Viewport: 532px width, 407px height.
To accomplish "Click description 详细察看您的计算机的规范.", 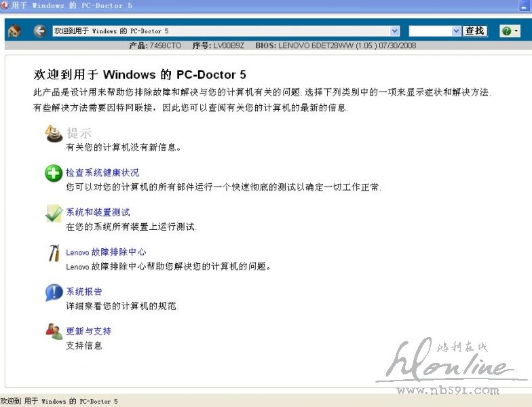I will tap(122, 307).
